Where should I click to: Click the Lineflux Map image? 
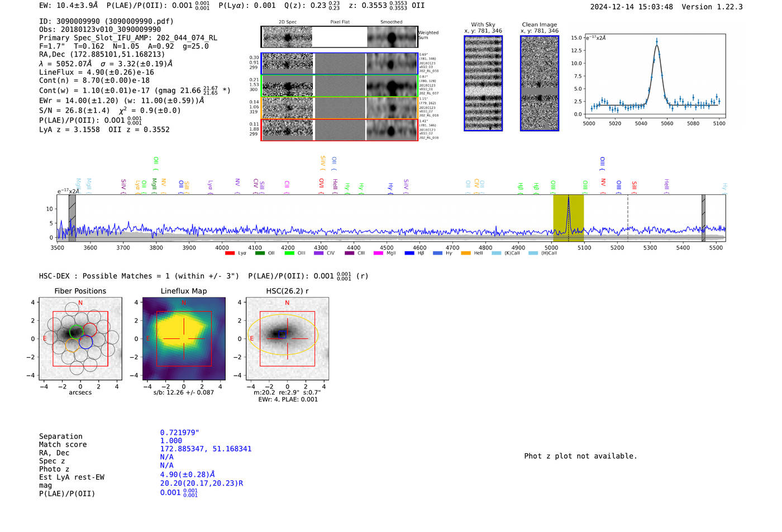[x=184, y=339]
